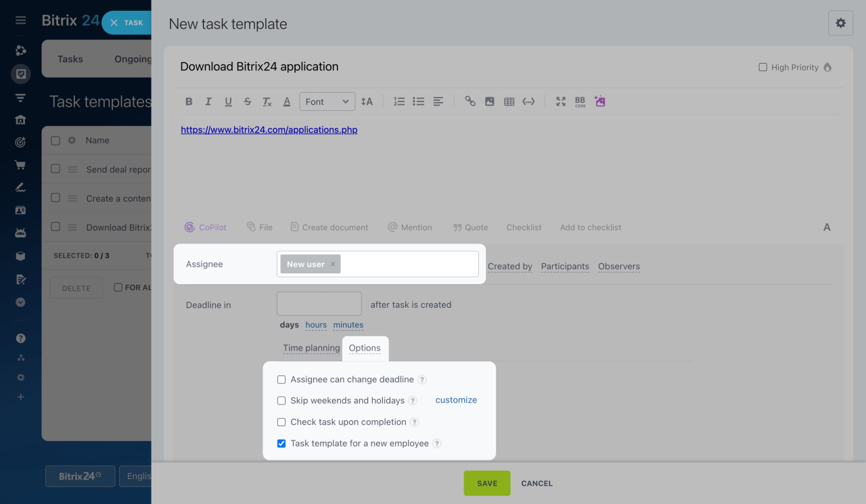Image resolution: width=866 pixels, height=504 pixels.
Task: Click Mention button
Action: tap(410, 227)
